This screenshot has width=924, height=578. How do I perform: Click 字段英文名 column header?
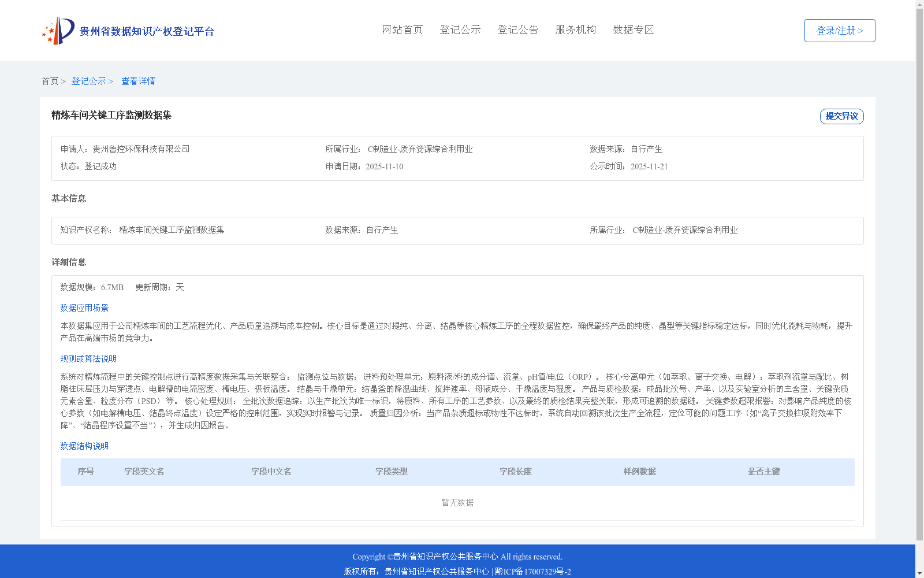pyautogui.click(x=144, y=472)
